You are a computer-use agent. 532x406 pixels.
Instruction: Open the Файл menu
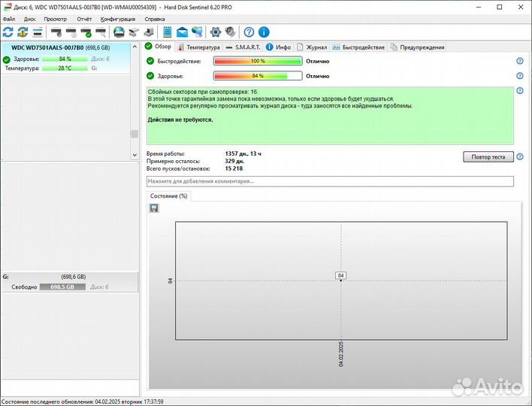9,18
